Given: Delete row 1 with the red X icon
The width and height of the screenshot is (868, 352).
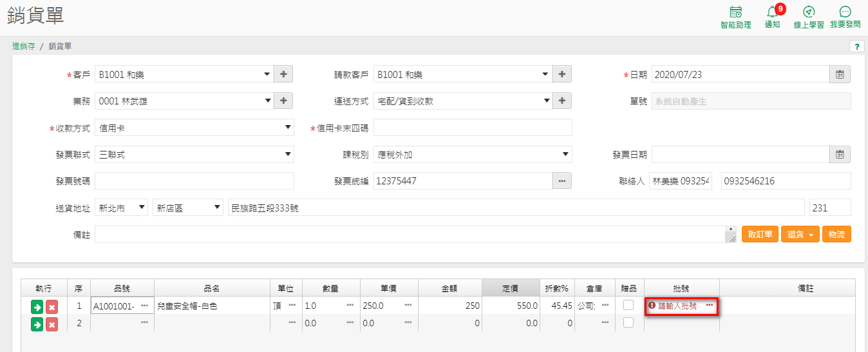Looking at the screenshot, I should 52,307.
